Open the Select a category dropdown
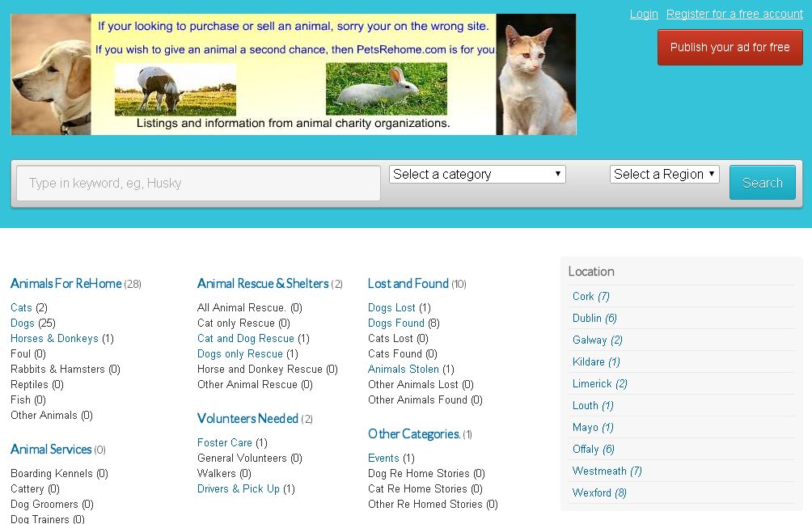The height and width of the screenshot is (524, 812). click(x=477, y=175)
